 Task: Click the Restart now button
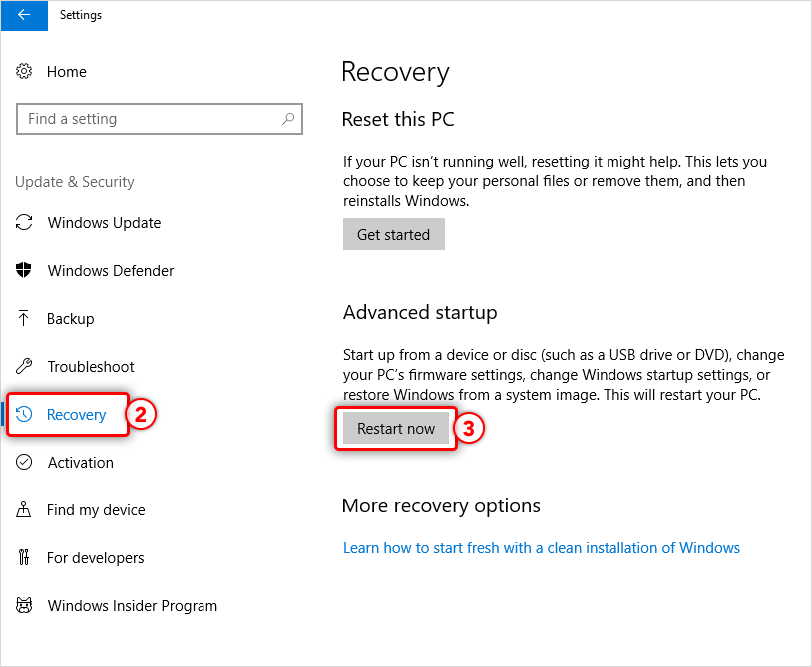396,429
